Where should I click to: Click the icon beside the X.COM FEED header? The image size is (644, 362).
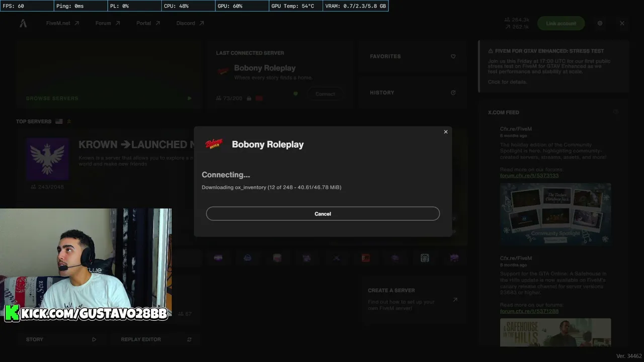coord(615,112)
